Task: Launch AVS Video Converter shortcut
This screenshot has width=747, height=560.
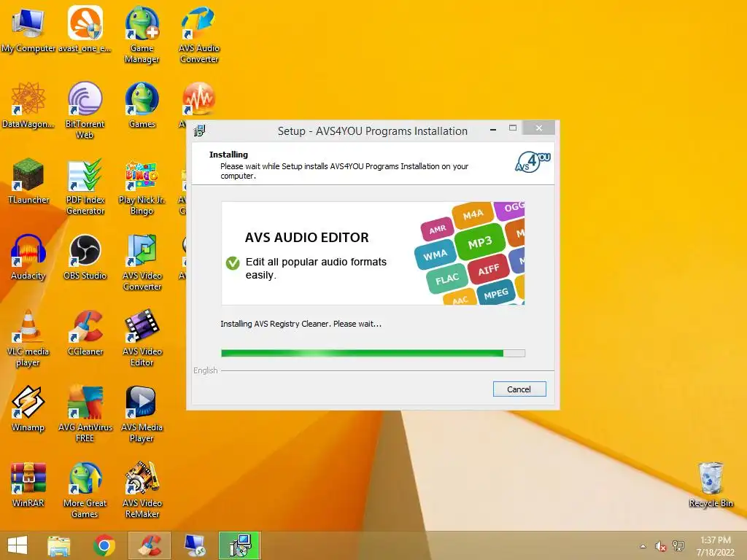Action: pos(142,262)
